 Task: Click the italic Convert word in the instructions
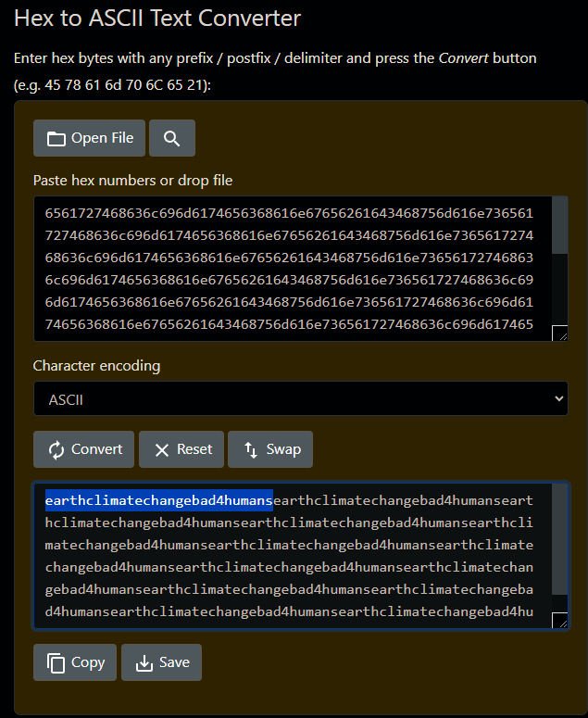[464, 58]
